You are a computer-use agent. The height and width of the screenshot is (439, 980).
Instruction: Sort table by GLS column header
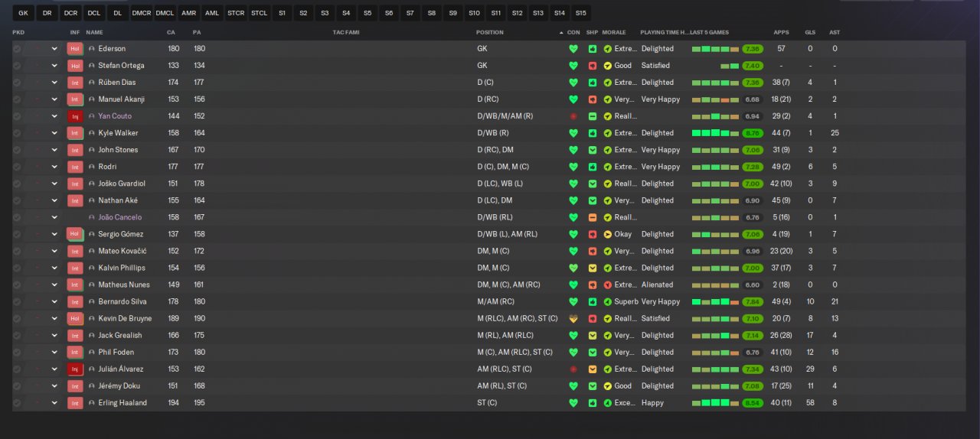tap(810, 33)
